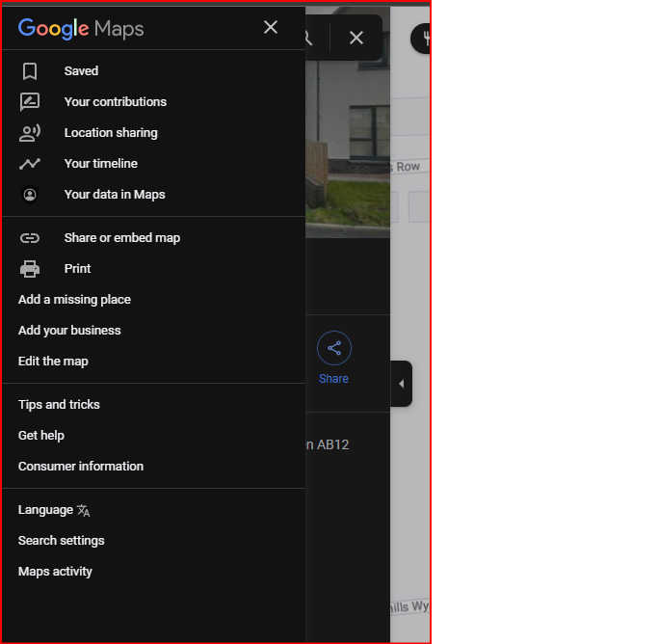The image size is (658, 644).
Task: Open Maps activity
Action: tap(153, 572)
